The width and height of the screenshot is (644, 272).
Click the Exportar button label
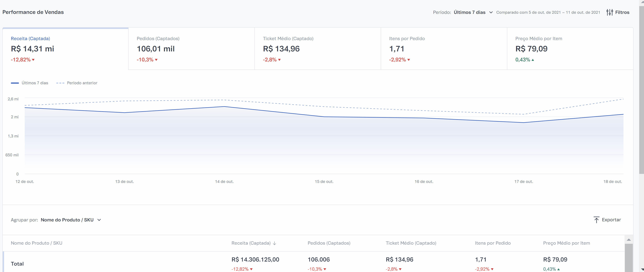tap(611, 220)
